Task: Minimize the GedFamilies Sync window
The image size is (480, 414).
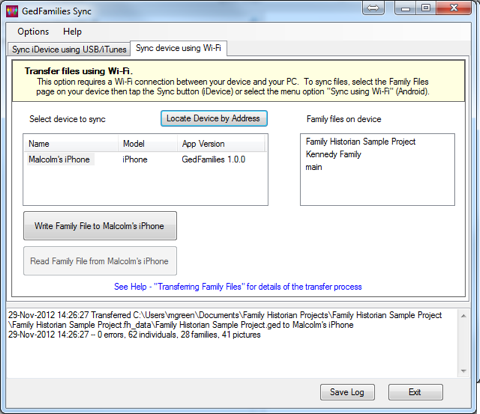Action: click(405, 8)
